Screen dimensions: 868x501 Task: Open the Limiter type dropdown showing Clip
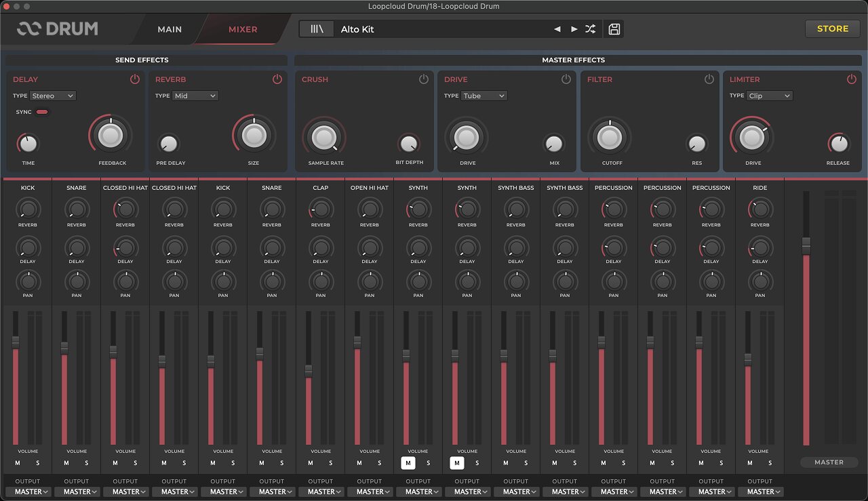click(769, 96)
